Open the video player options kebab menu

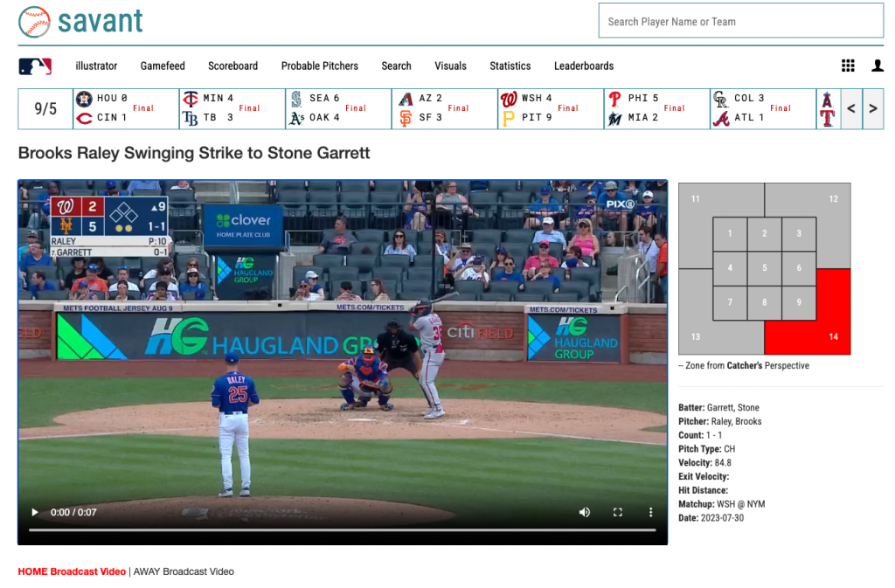tap(650, 512)
